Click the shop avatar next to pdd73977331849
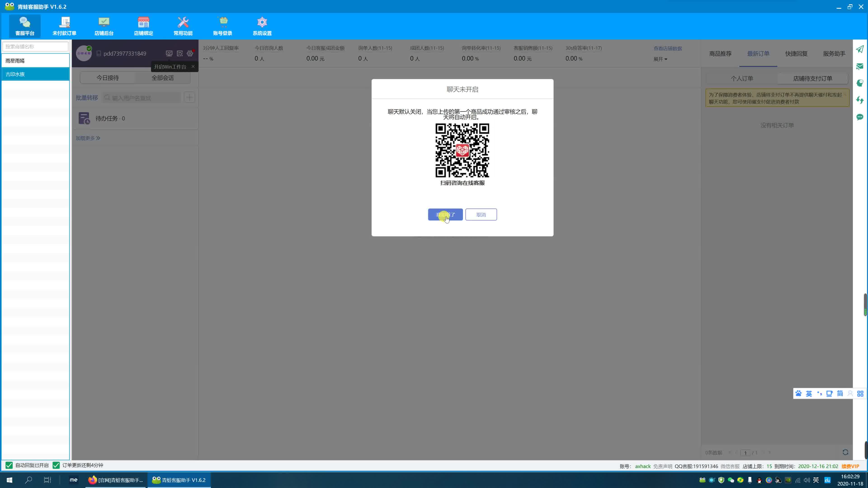Screen dimensions: 868x488 84,53
